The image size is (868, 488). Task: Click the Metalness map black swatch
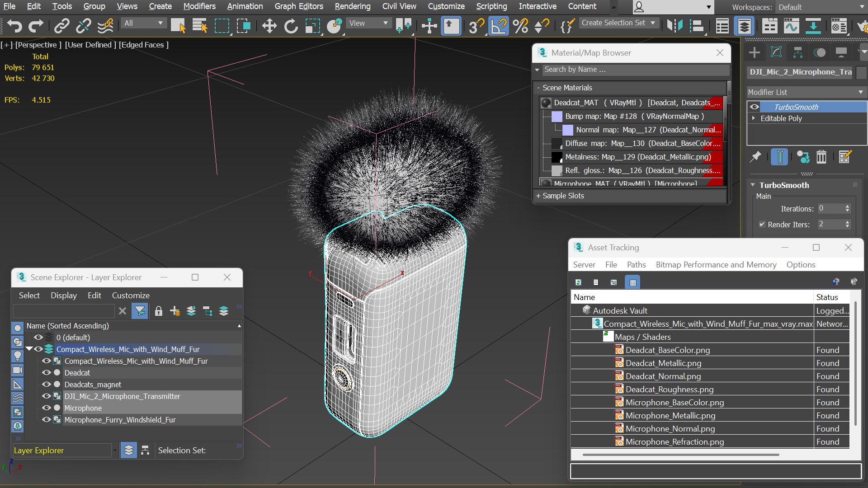(x=557, y=157)
